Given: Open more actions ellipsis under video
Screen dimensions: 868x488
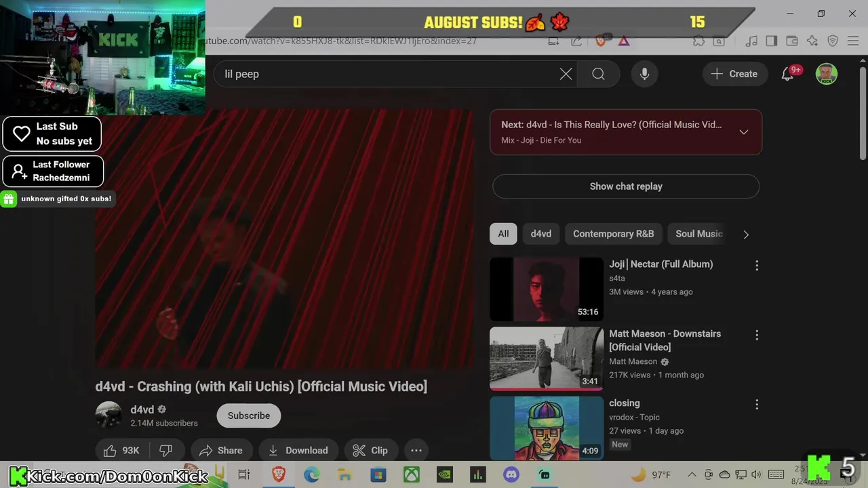Looking at the screenshot, I should point(416,450).
